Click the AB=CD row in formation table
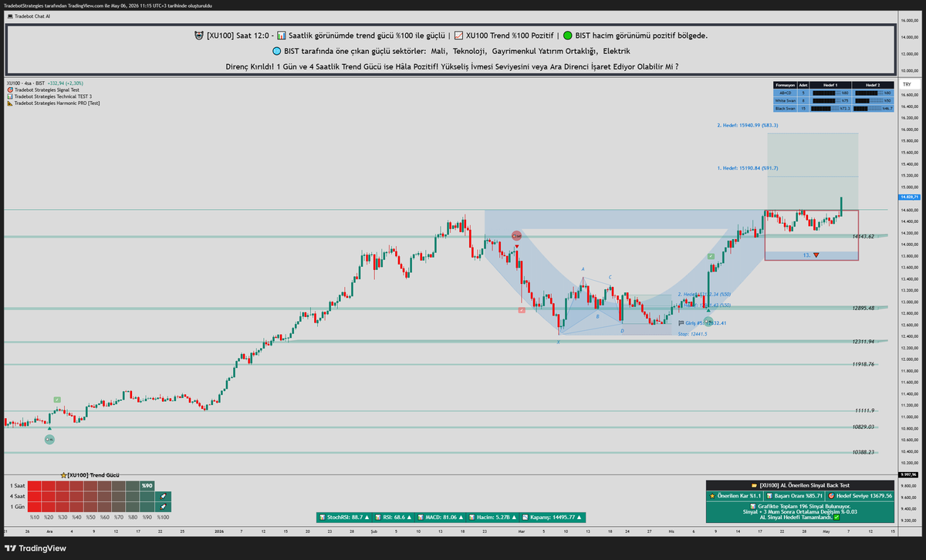926x560 pixels. tap(833, 93)
